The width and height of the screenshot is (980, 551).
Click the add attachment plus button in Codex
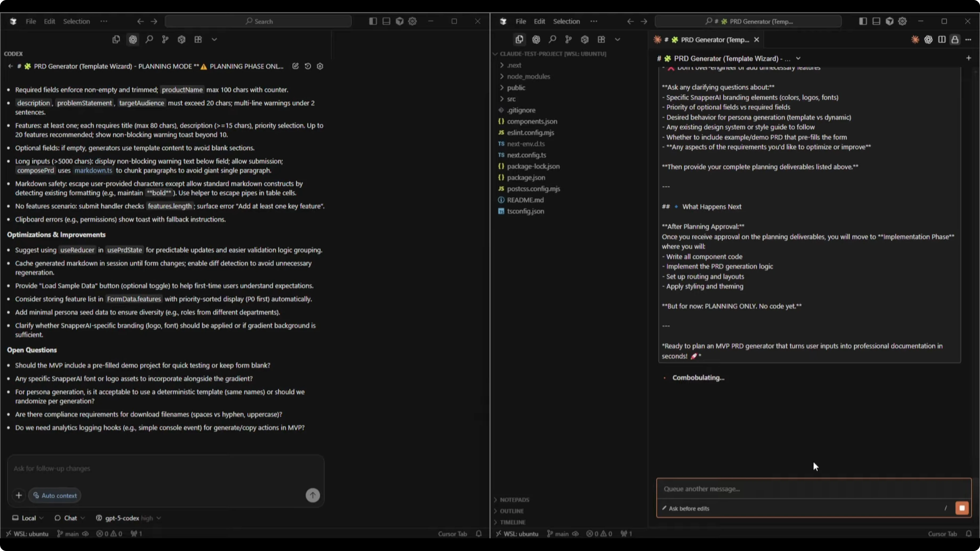click(19, 495)
